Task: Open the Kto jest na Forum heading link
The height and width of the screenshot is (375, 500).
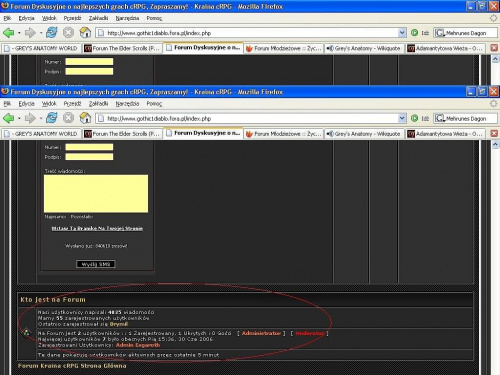Action: coord(53,299)
